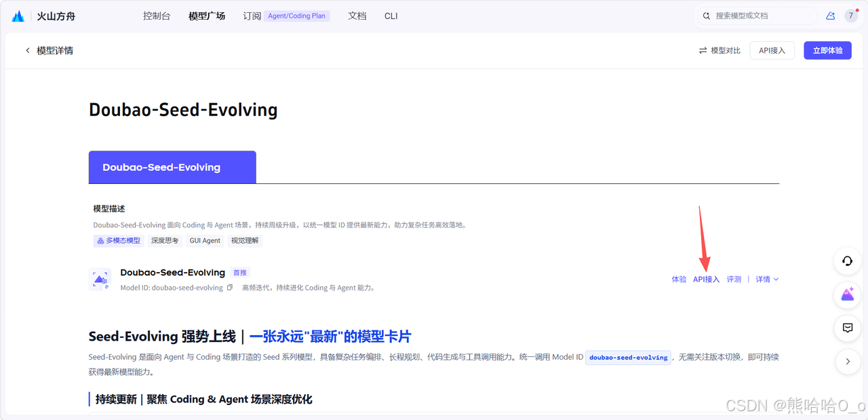868x420 pixels.
Task: Click the top API接入 button
Action: tap(772, 50)
